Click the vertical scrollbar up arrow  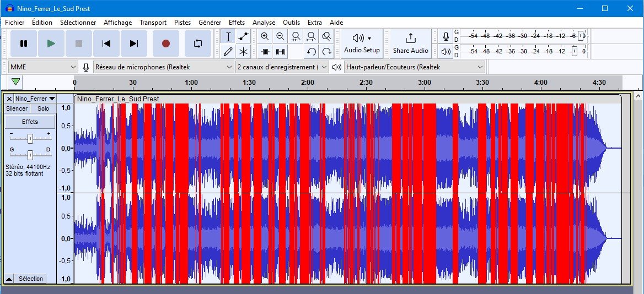point(638,96)
